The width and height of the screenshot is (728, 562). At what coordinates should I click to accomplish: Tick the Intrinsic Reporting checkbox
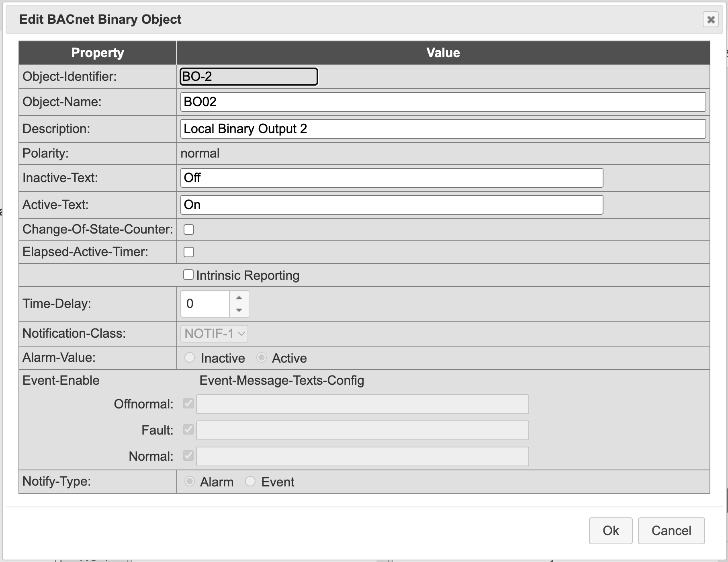(188, 275)
